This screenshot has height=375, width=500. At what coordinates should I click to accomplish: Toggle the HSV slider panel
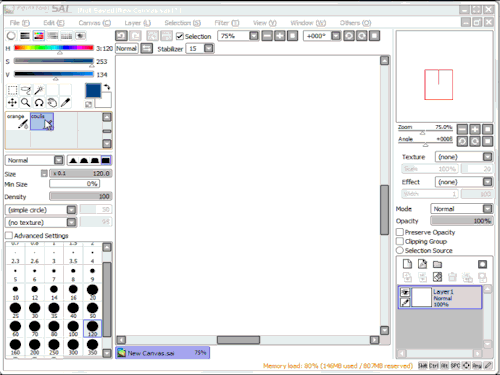coord(39,36)
